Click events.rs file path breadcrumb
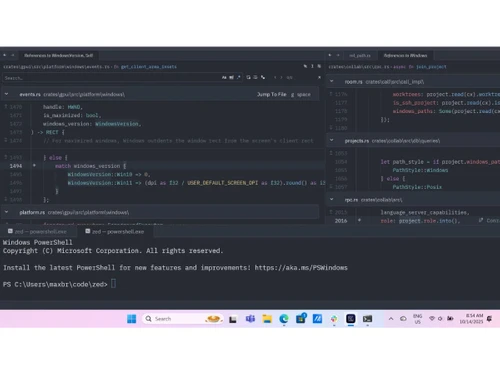Viewport: 500px width, 375px height. coord(56,67)
